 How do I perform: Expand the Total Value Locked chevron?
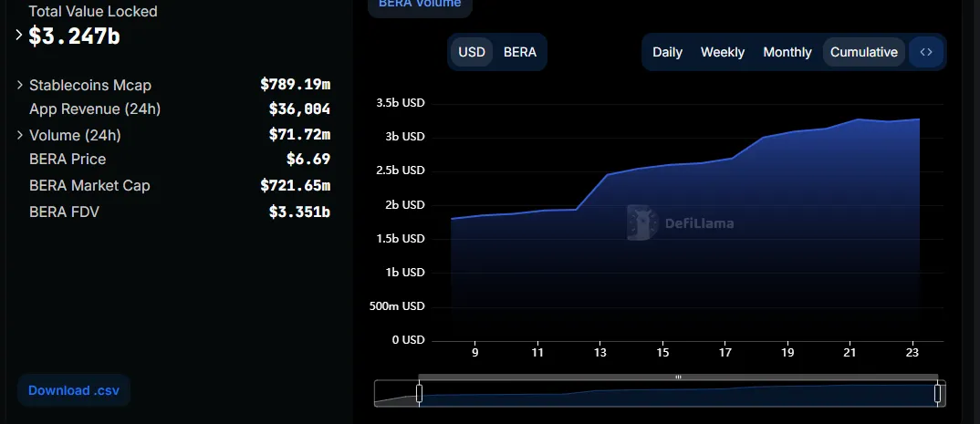(x=19, y=36)
